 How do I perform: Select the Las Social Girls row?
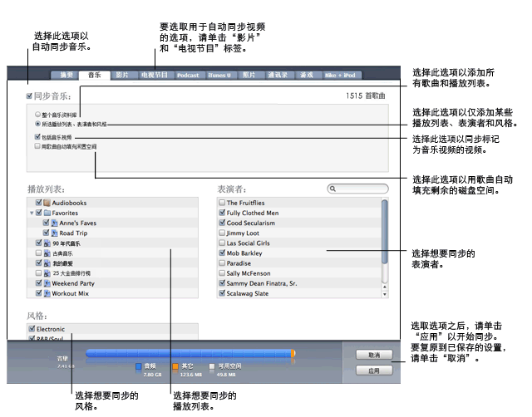coord(299,243)
